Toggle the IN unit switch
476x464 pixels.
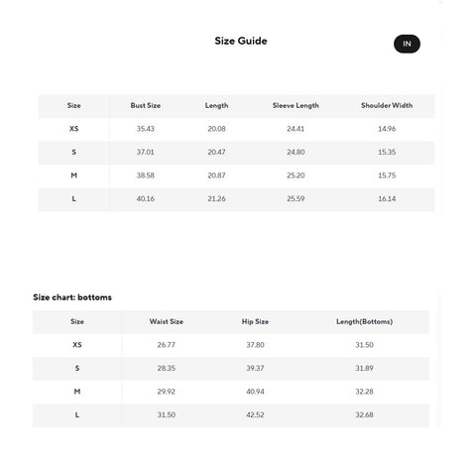[407, 44]
